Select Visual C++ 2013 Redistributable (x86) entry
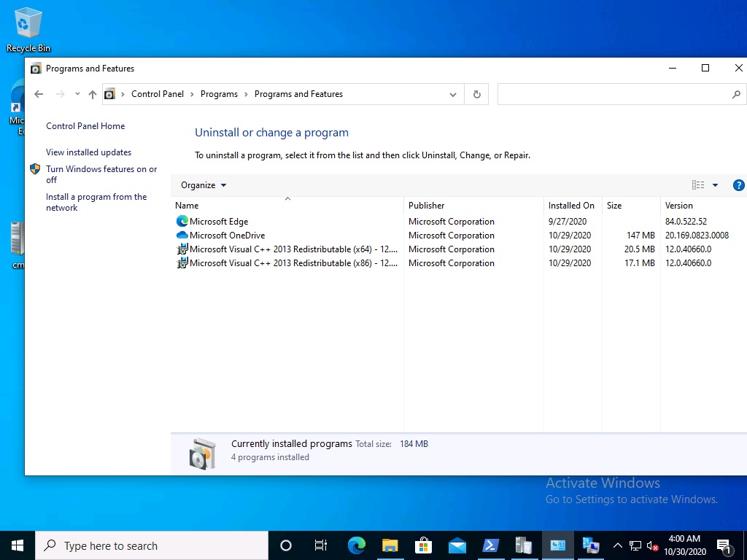Screen dimensions: 747x560 tap(460, 262)
